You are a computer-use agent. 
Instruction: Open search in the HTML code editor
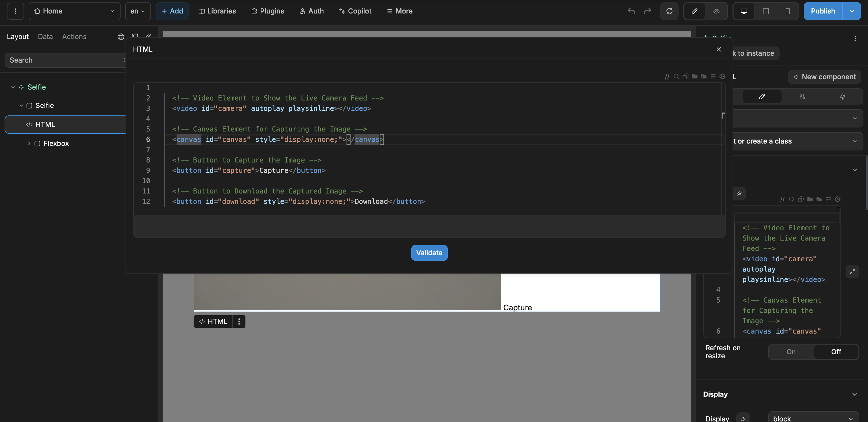click(676, 77)
